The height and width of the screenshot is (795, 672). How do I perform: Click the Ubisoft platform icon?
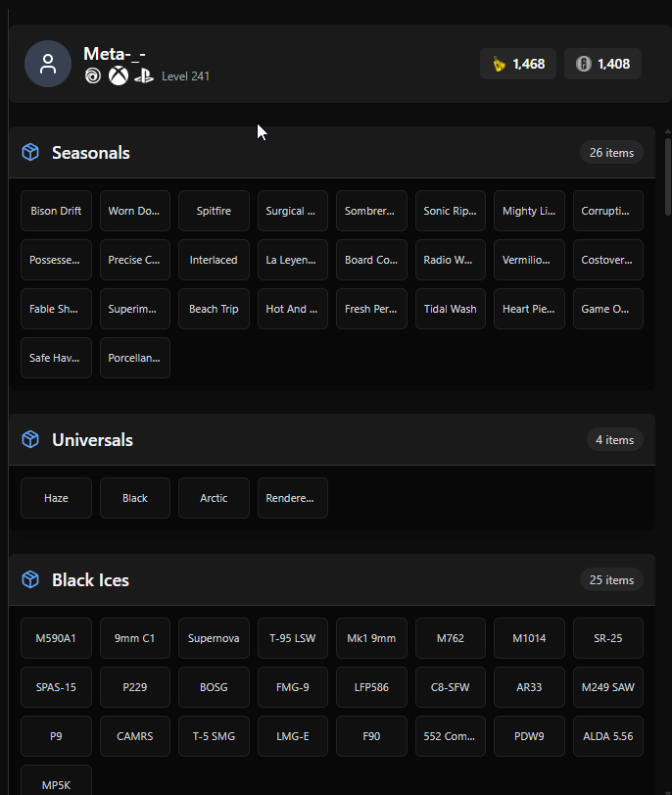coord(93,76)
